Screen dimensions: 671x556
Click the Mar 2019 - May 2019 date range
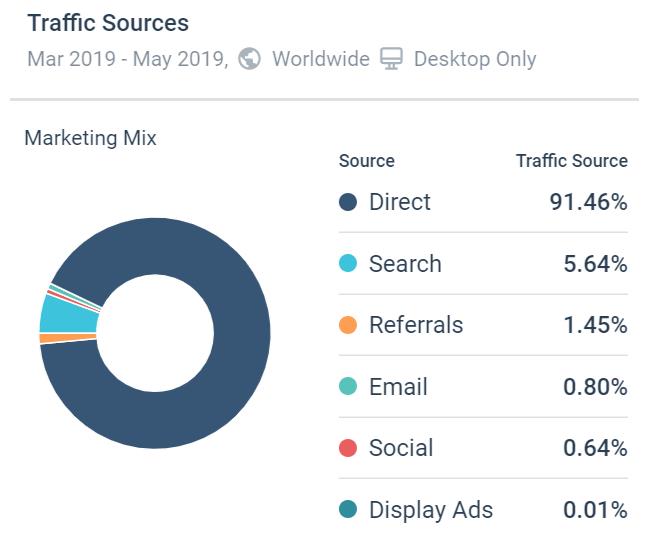(127, 59)
